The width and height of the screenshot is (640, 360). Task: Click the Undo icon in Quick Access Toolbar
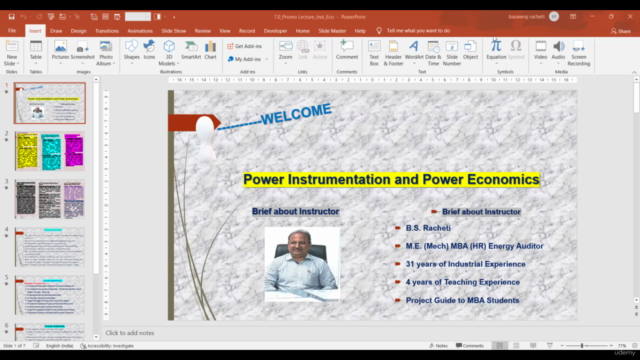click(23, 17)
